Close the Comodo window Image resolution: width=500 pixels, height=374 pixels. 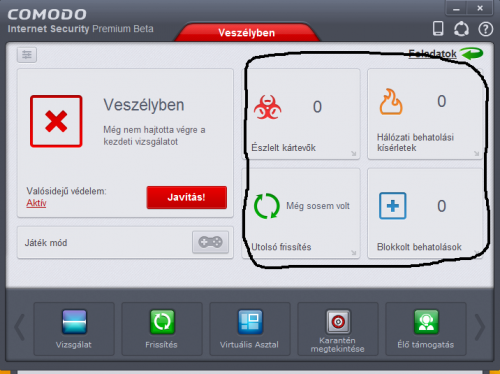[480, 8]
